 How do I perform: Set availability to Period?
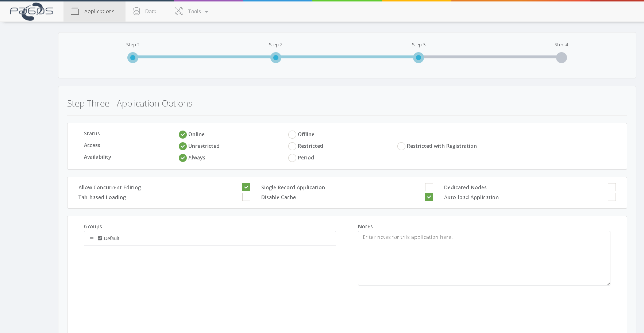coord(292,158)
